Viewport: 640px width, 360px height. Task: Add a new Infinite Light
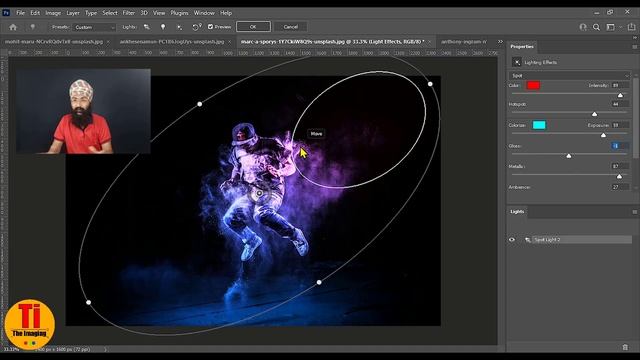tap(180, 27)
